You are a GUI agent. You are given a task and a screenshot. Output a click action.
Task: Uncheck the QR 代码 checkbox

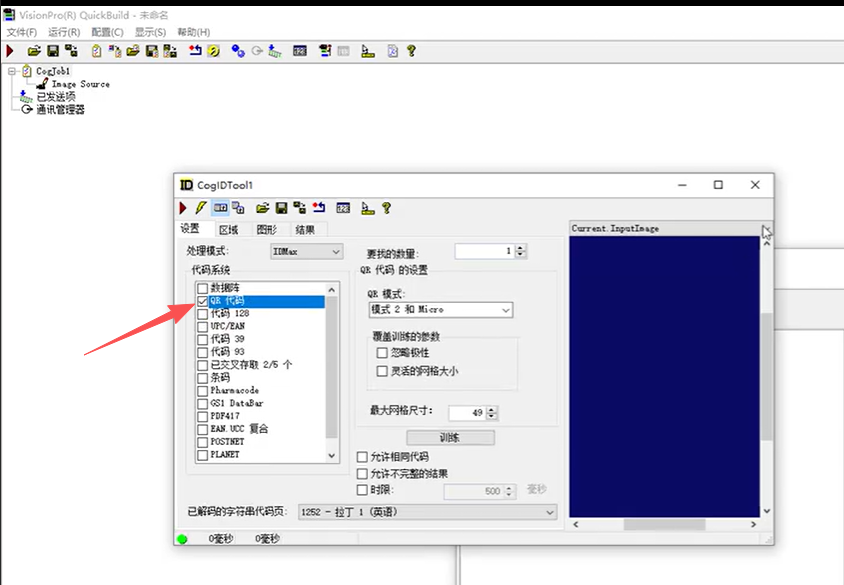click(x=202, y=301)
